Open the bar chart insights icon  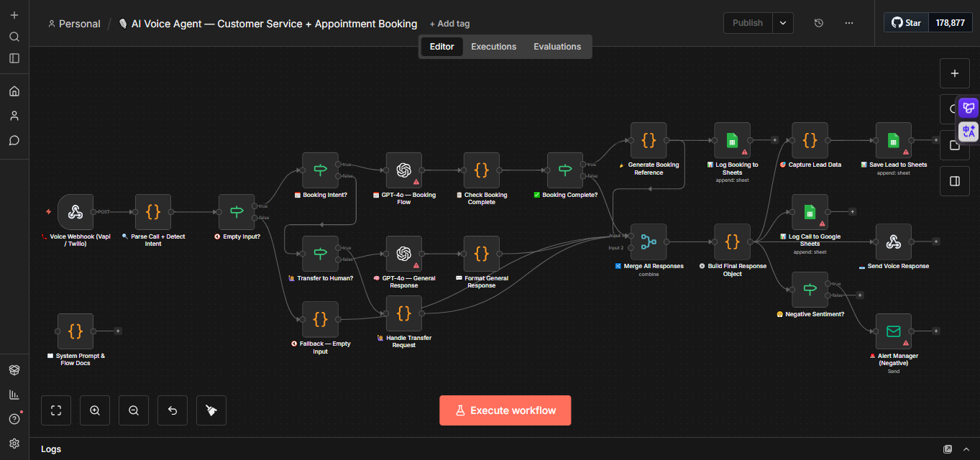coord(14,394)
